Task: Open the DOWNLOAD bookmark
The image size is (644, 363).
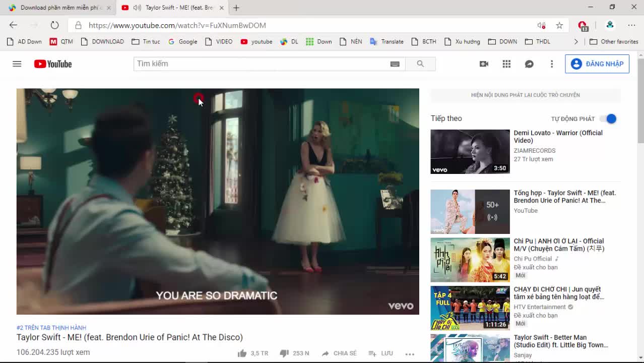Action: tap(102, 42)
